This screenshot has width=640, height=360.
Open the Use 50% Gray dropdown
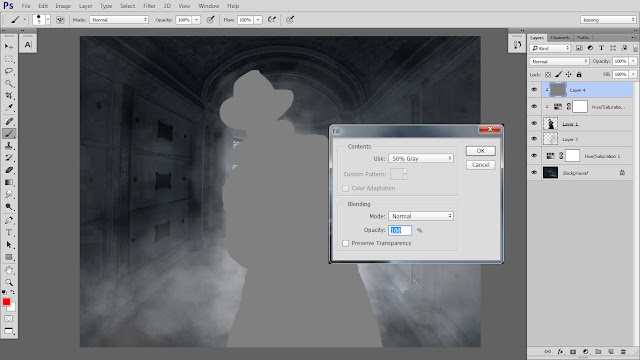(x=421, y=158)
